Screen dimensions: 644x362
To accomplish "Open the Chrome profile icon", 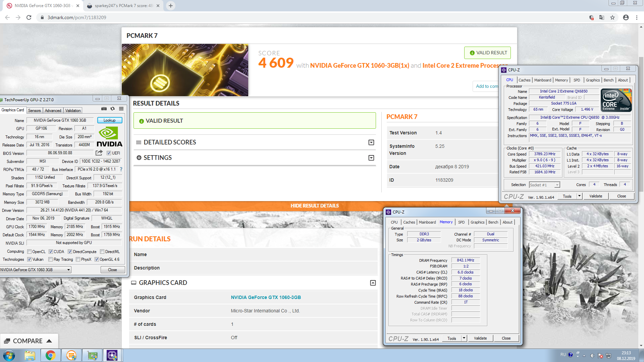I will click(626, 17).
